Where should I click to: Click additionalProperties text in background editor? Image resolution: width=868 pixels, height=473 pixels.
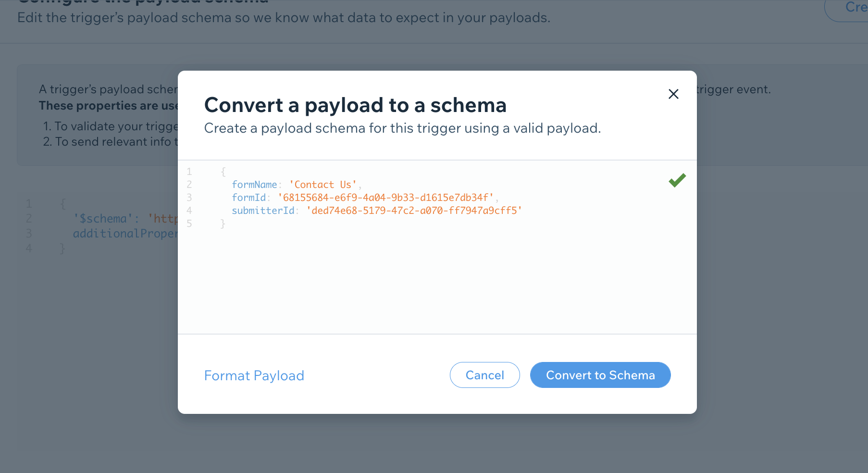(x=125, y=234)
